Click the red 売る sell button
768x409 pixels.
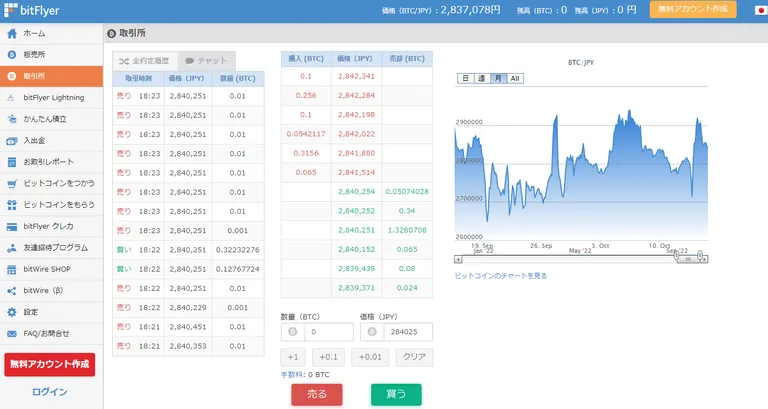tap(316, 394)
